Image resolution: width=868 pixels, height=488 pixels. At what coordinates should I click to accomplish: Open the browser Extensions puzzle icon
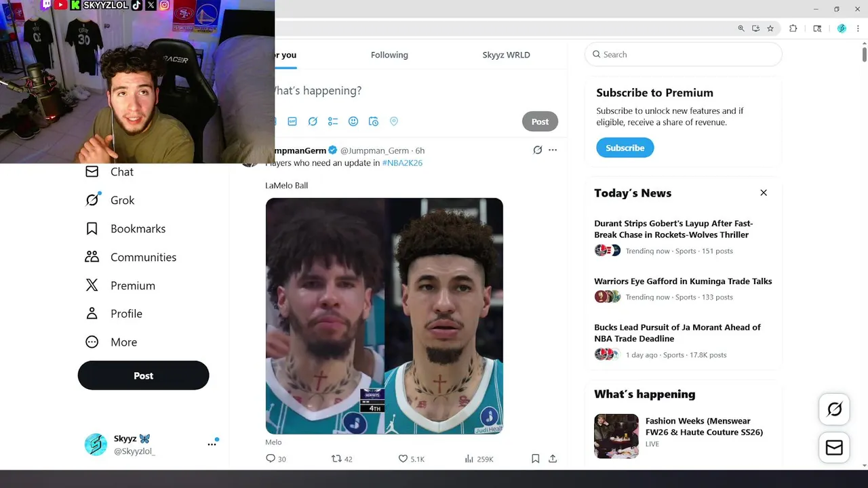pos(793,28)
